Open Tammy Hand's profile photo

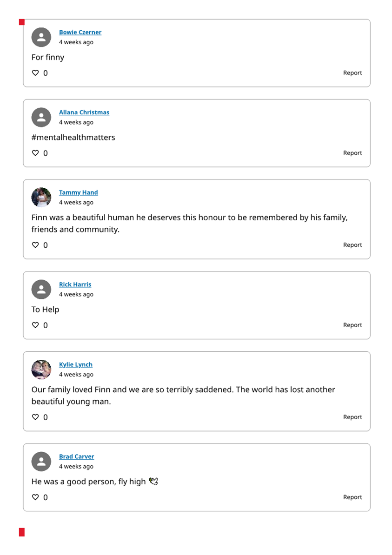(41, 198)
